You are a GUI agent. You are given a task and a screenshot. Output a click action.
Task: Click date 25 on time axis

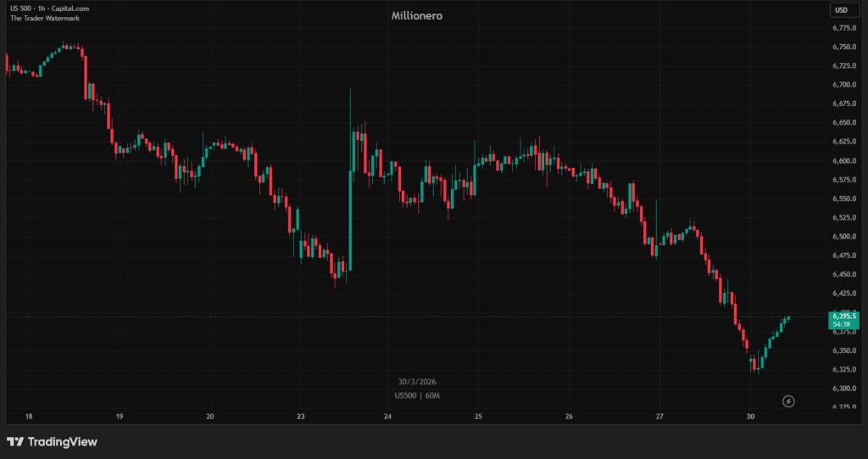[x=478, y=417]
